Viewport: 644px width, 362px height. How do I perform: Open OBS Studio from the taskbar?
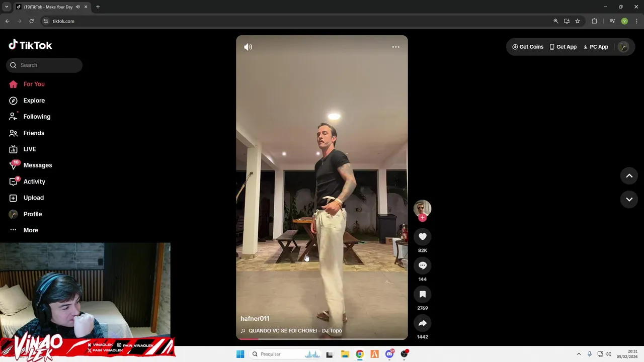coord(405,354)
